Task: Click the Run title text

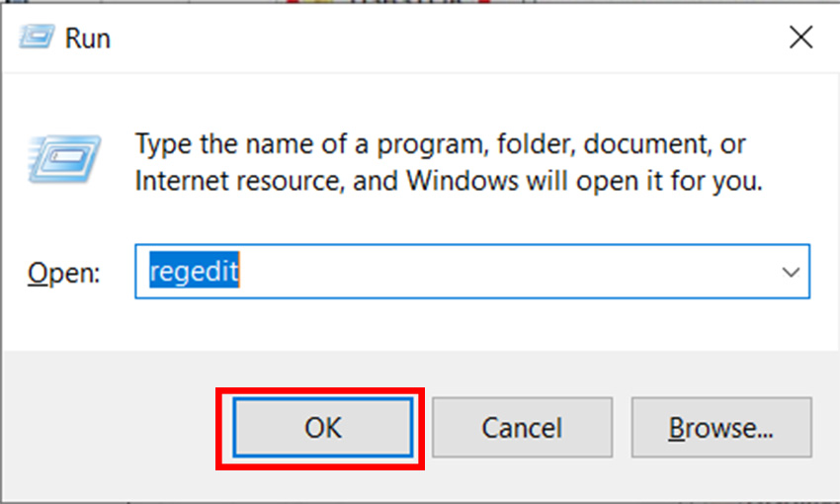Action: pyautogui.click(x=87, y=39)
